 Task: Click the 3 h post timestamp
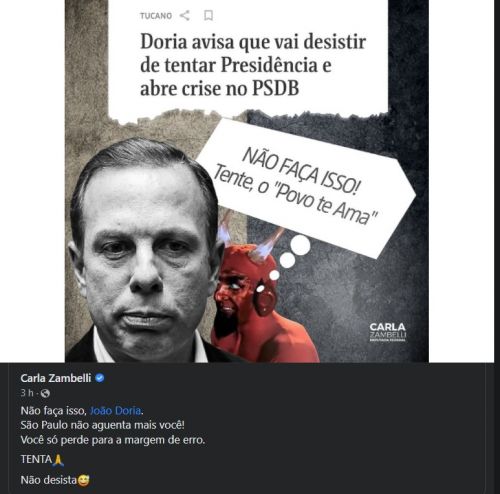click(27, 393)
